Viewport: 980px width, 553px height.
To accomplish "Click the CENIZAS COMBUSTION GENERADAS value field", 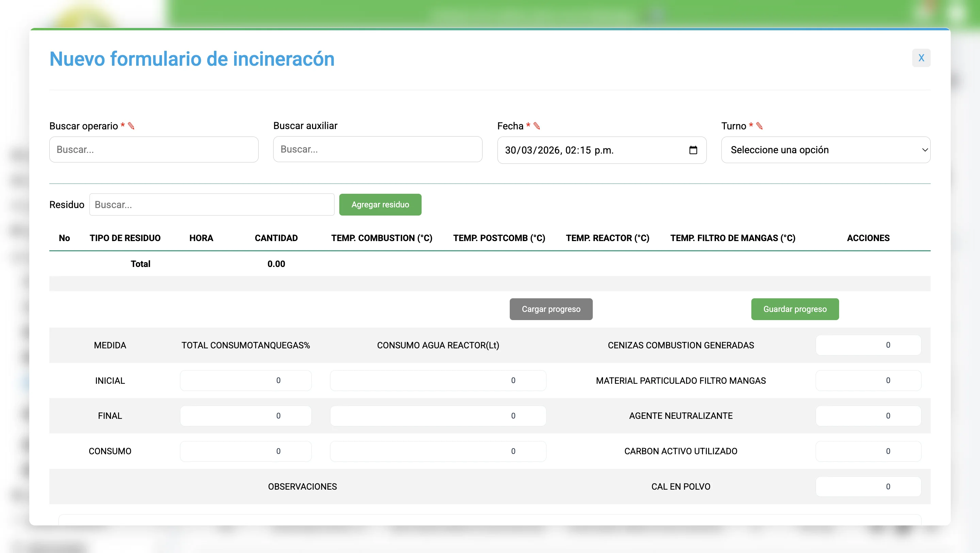I will [868, 345].
